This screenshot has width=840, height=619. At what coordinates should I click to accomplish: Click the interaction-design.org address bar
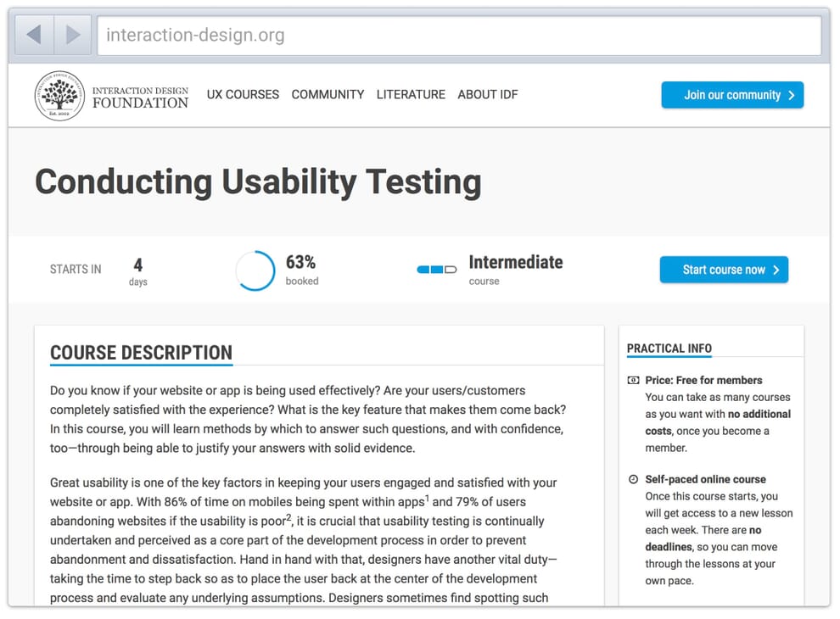point(458,35)
